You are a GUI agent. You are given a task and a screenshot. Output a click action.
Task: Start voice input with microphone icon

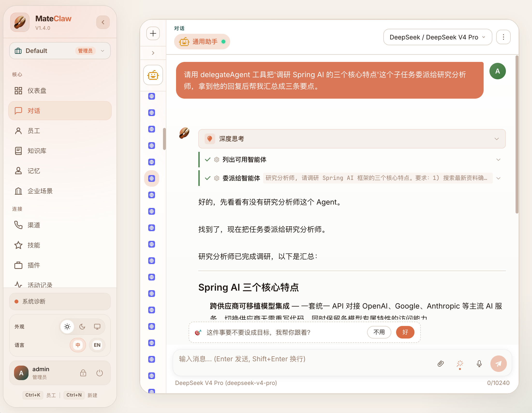pos(479,363)
